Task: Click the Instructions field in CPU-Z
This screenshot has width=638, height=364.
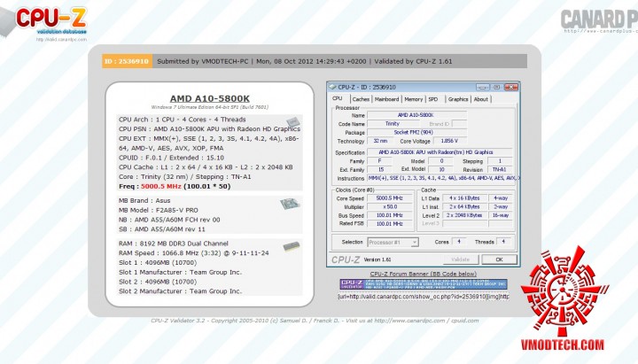Action: coord(443,178)
